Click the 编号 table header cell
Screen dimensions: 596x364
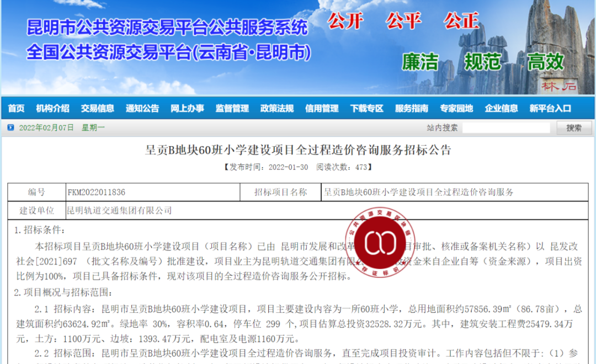36,192
